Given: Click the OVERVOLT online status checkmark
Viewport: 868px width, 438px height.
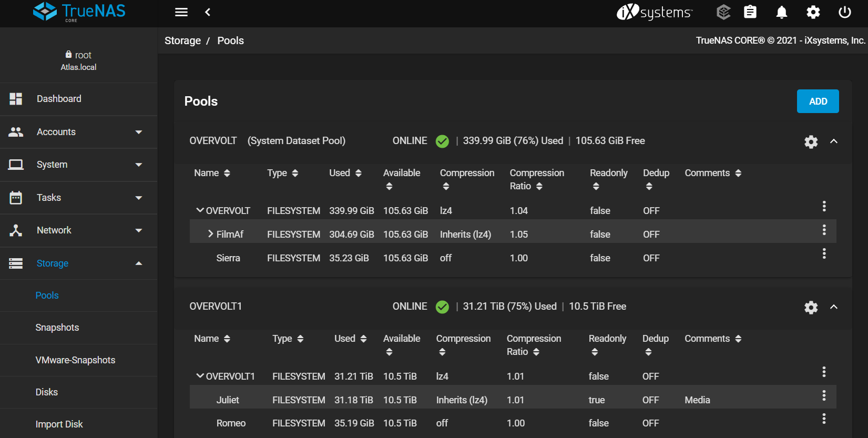Looking at the screenshot, I should [442, 141].
